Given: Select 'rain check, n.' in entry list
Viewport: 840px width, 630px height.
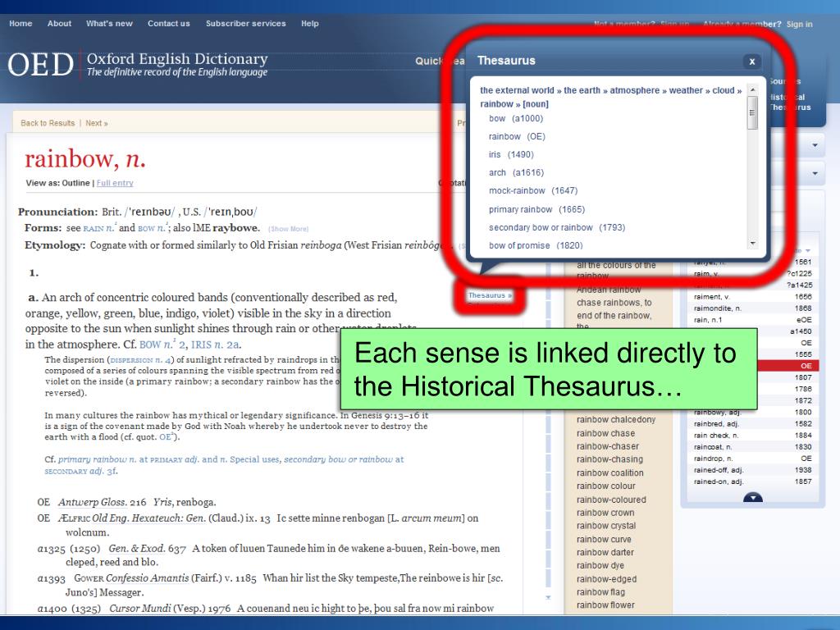Looking at the screenshot, I should click(753, 436).
